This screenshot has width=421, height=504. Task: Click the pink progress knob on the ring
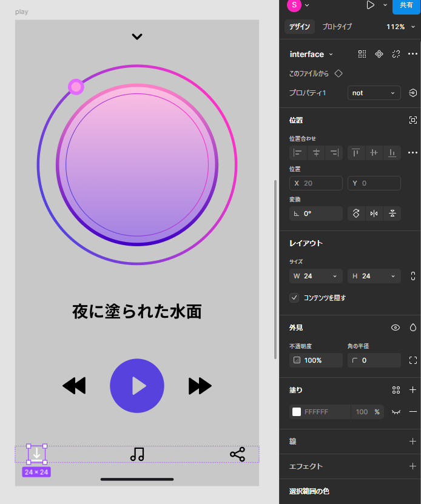[x=76, y=87]
